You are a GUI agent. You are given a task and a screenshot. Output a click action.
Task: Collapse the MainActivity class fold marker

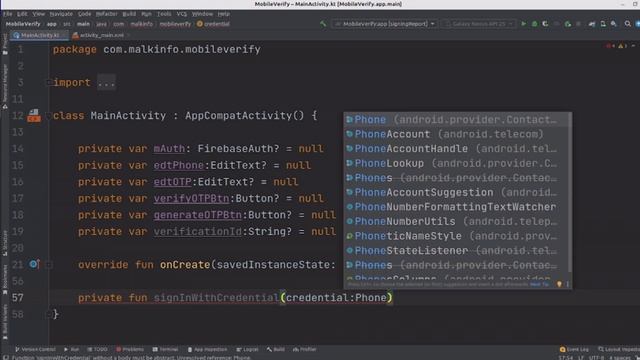[49, 116]
